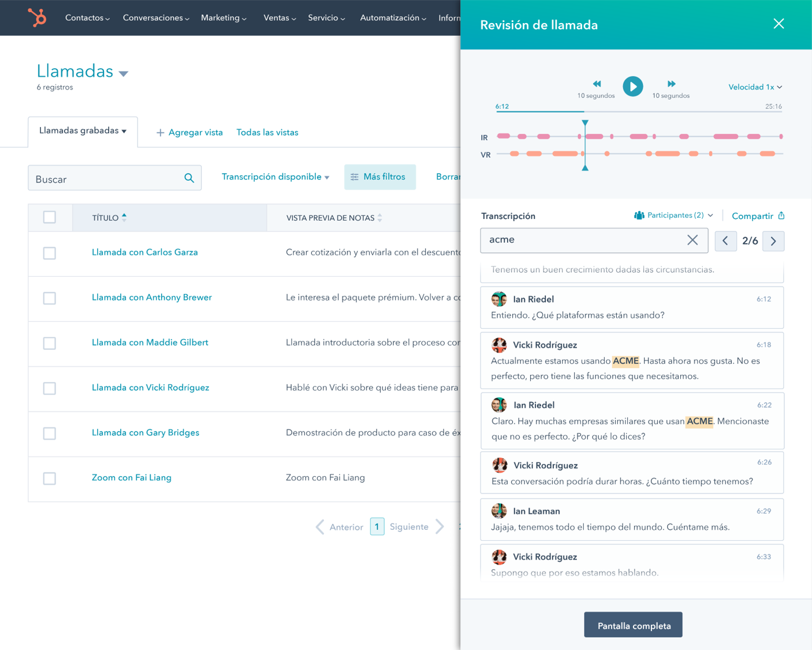Check the Zoom con Fai Liang row
This screenshot has width=812, height=650.
coord(50,478)
